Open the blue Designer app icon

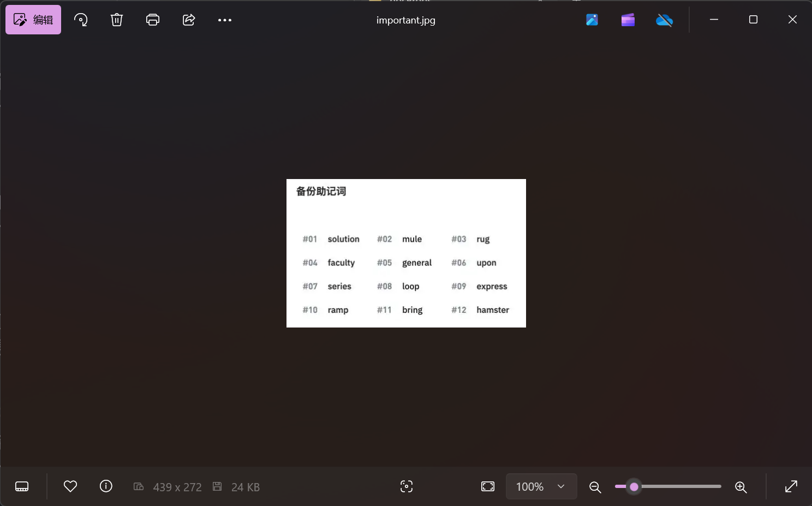point(592,20)
